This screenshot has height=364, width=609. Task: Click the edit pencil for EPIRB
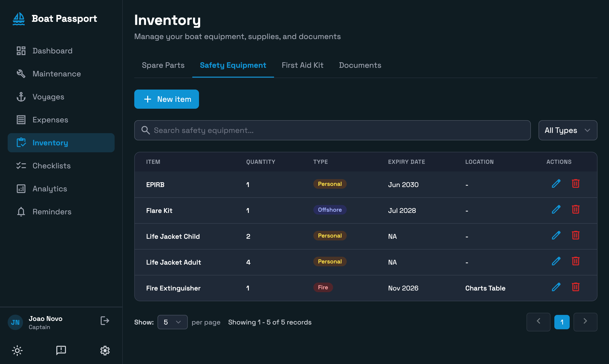[556, 184]
